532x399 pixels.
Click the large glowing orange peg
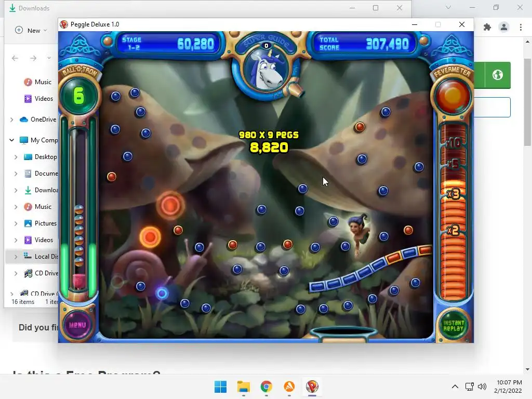(x=170, y=205)
